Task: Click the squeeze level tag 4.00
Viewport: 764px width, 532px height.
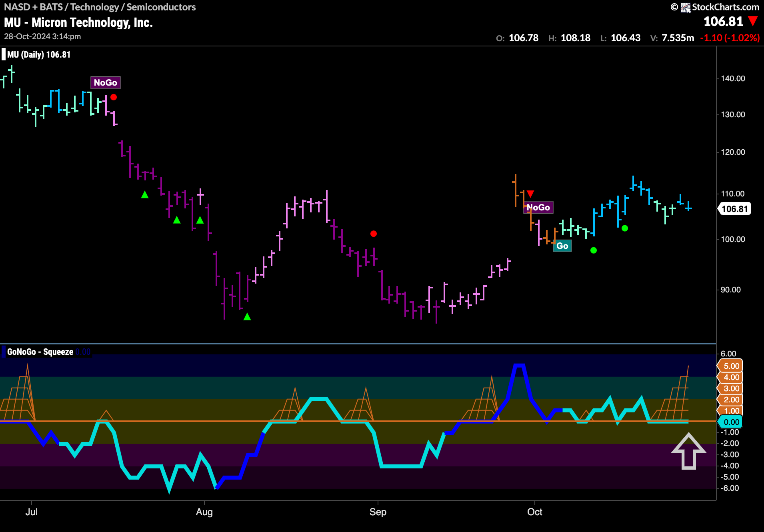Action: pyautogui.click(x=730, y=377)
